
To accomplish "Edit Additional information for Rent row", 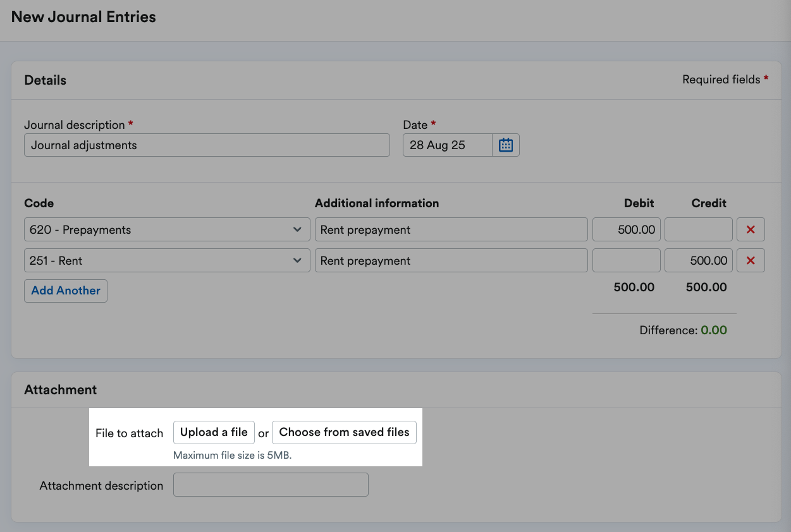I will (451, 260).
